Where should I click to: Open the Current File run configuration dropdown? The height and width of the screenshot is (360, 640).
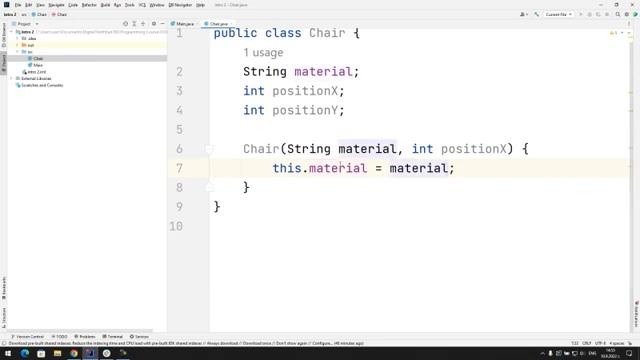point(558,14)
